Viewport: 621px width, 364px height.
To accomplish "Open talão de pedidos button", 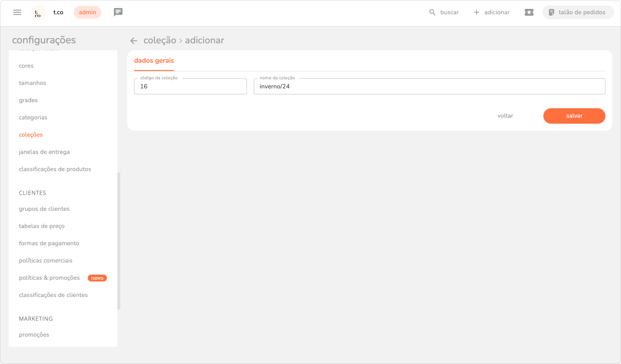I will pos(578,12).
